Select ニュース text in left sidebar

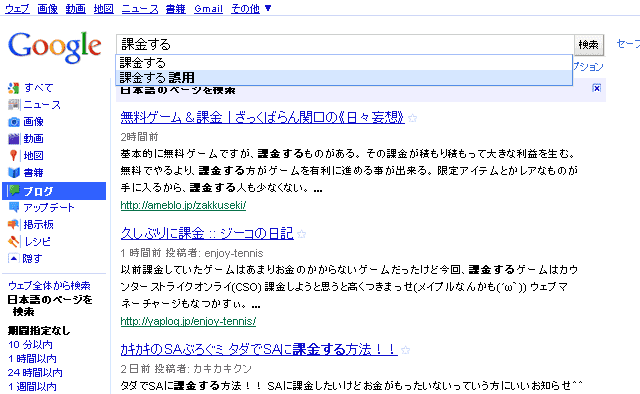coord(42,105)
